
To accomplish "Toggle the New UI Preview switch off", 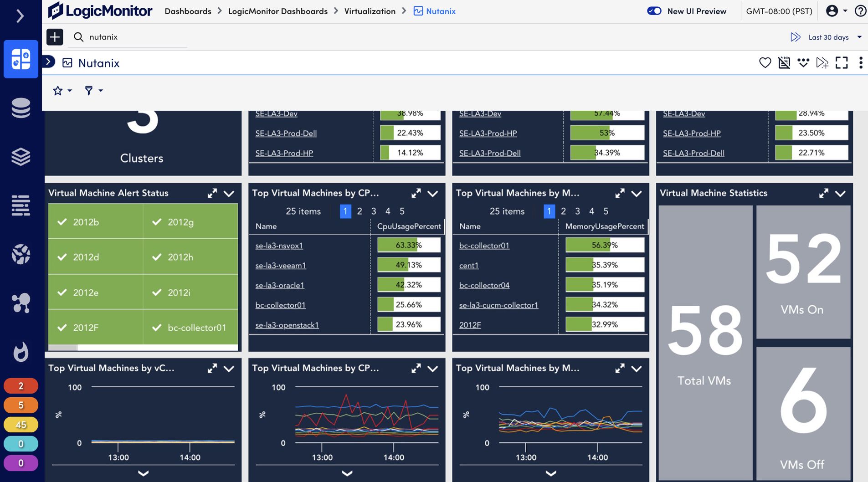I will pyautogui.click(x=655, y=11).
